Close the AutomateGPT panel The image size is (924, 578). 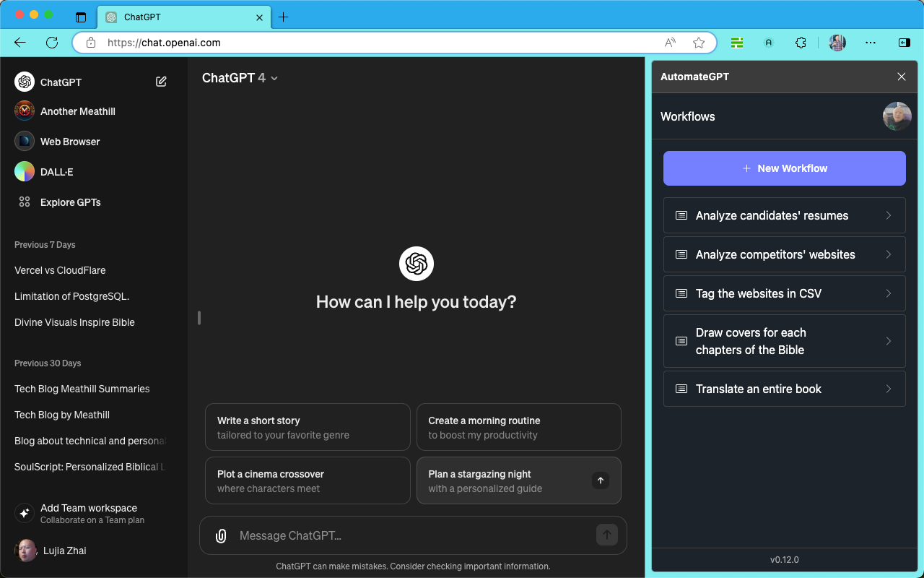click(x=901, y=77)
